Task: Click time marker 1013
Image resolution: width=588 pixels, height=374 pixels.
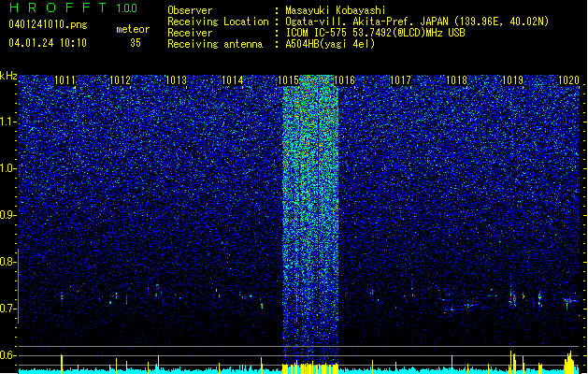Action: coord(177,80)
